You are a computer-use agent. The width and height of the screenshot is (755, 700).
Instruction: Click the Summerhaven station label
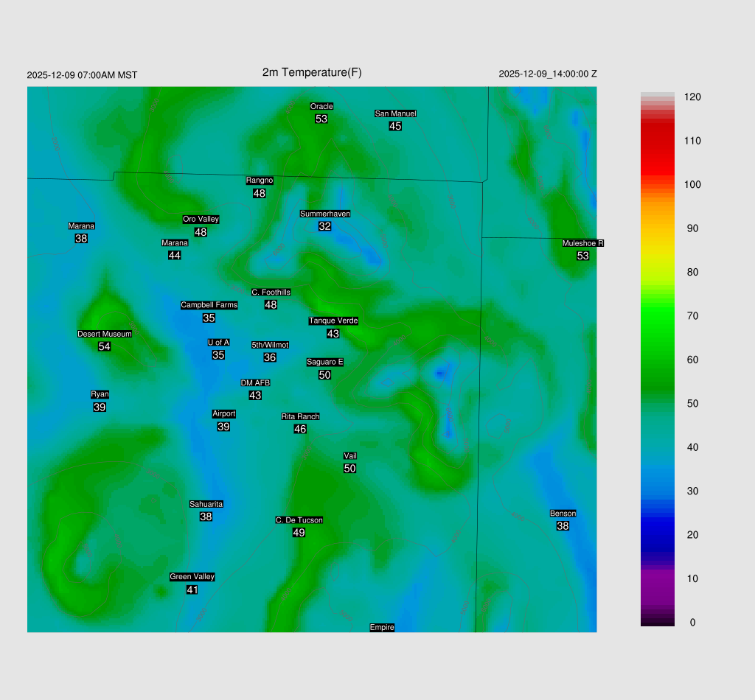pos(325,214)
